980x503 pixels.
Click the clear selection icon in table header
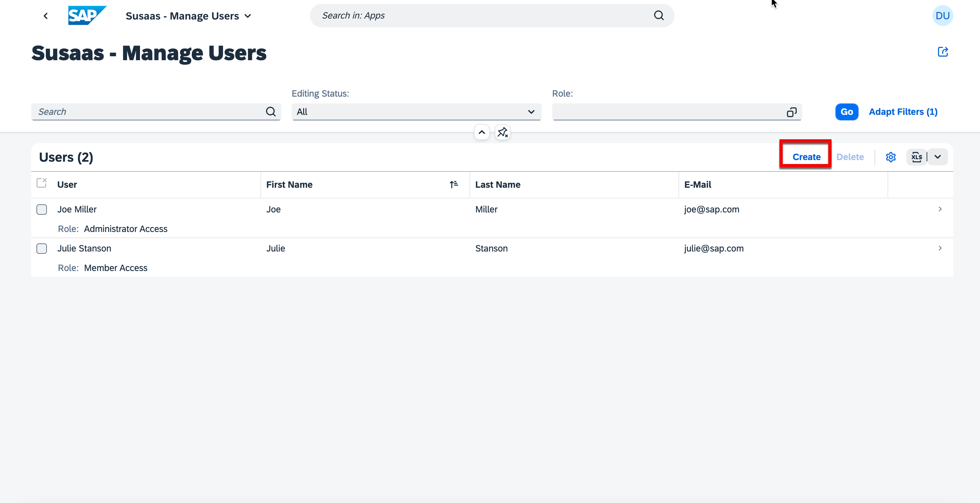point(41,183)
